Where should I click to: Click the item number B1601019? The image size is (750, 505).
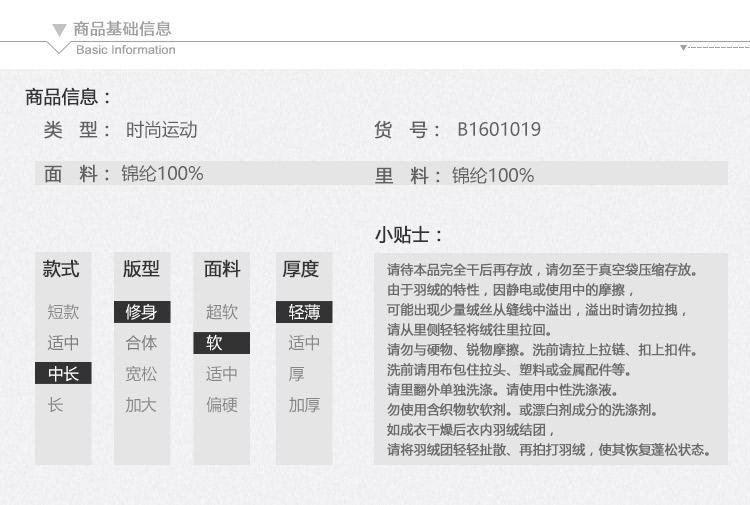point(499,129)
